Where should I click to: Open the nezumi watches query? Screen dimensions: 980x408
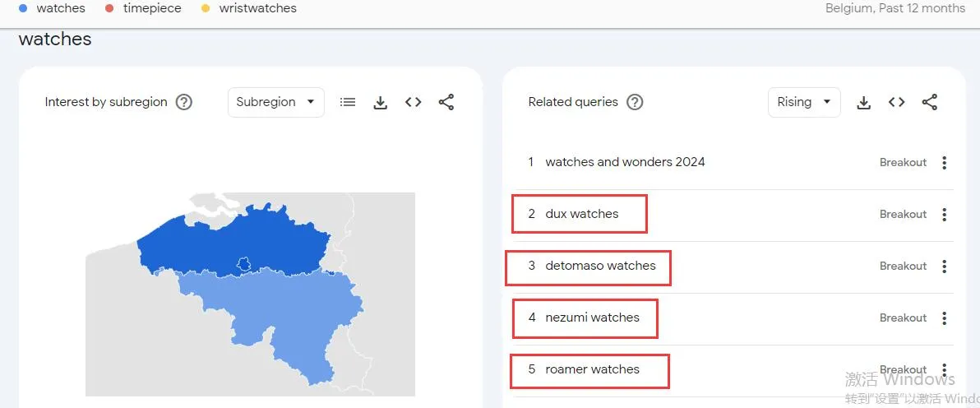tap(593, 318)
